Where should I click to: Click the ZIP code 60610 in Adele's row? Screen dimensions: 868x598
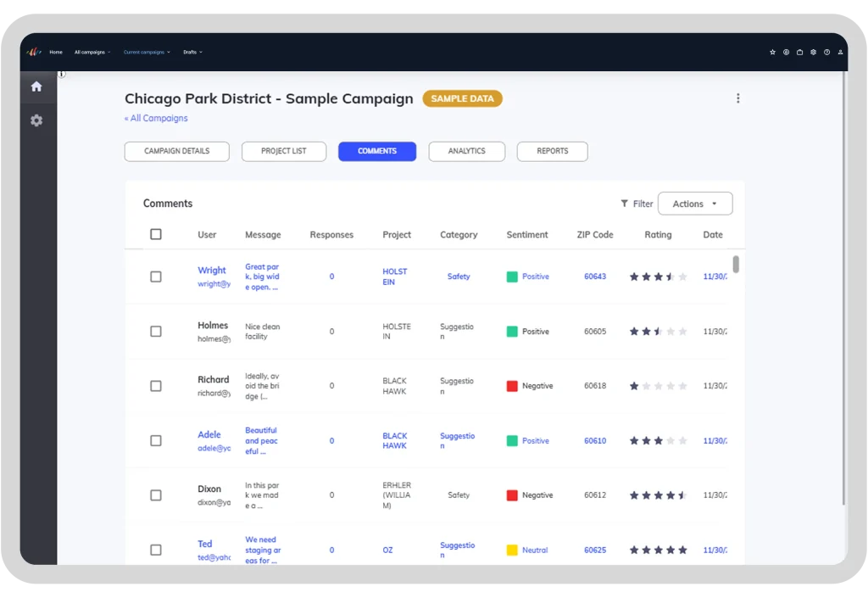[595, 441]
